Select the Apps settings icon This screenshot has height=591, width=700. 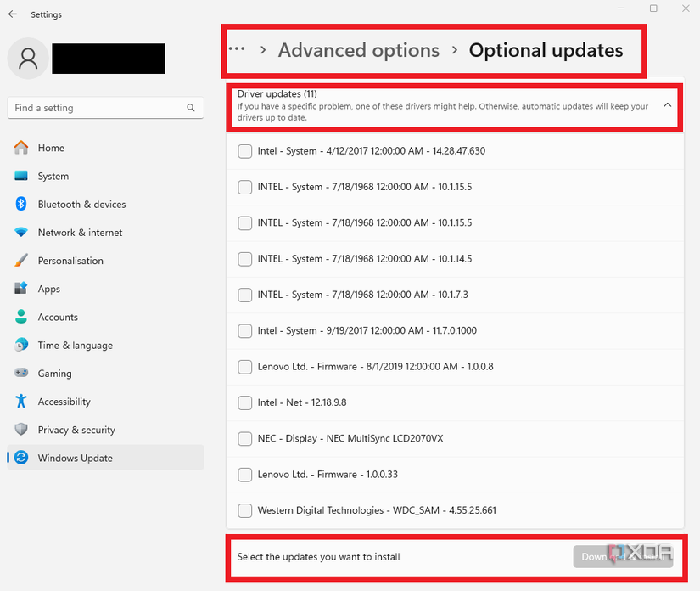coord(21,288)
